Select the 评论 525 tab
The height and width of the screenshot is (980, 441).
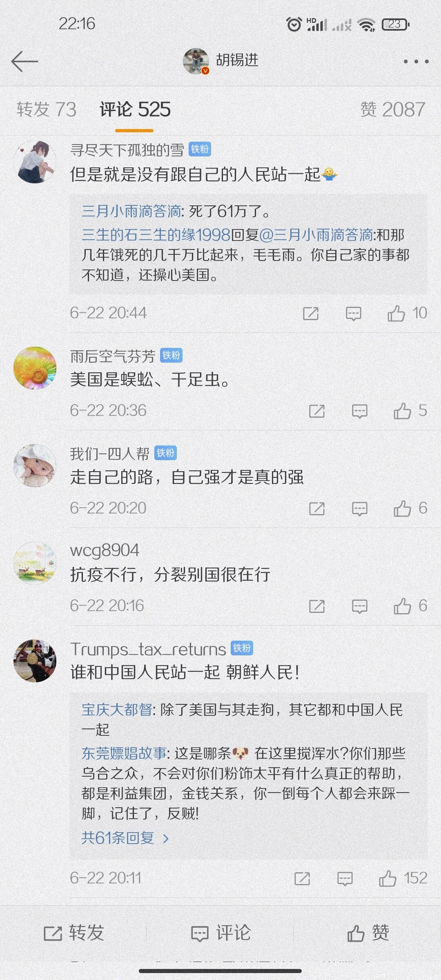pos(135,109)
